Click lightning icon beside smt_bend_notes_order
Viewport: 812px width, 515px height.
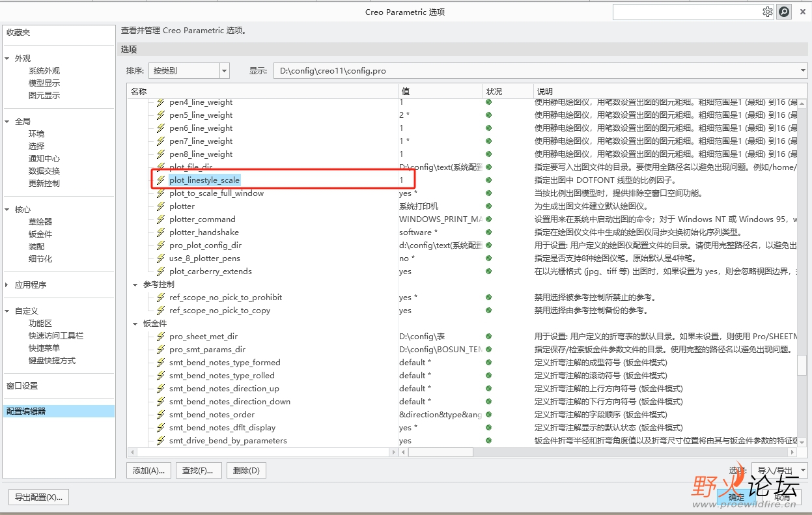[161, 415]
